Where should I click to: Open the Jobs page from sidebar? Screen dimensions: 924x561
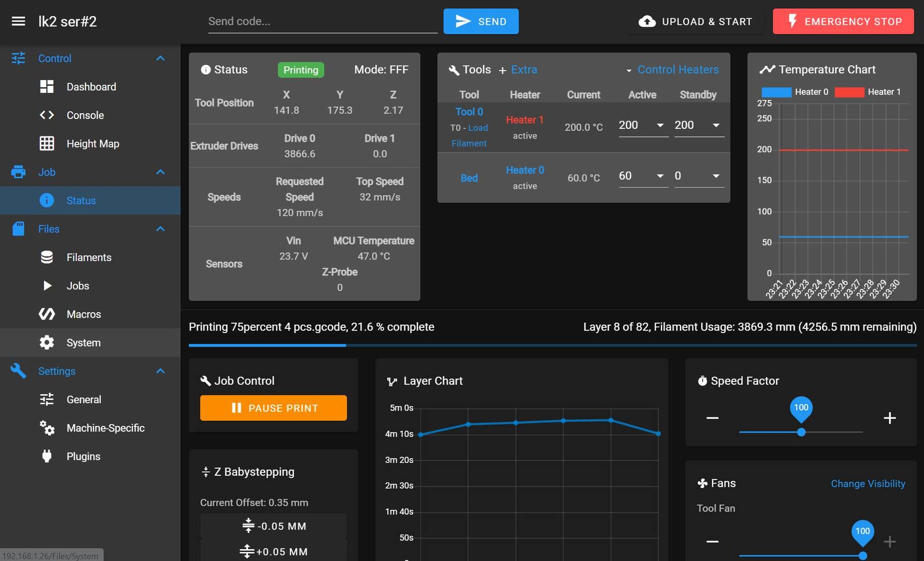point(78,286)
